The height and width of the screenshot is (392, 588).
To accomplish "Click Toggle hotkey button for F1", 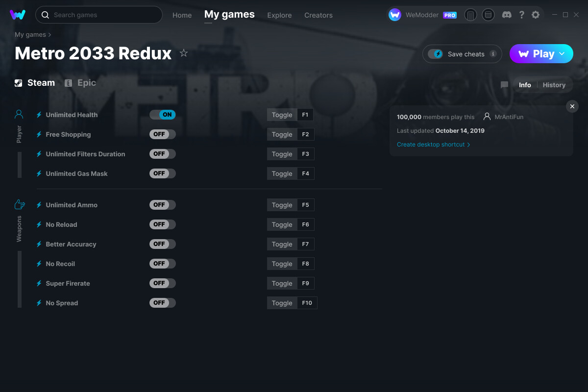I will [282, 115].
